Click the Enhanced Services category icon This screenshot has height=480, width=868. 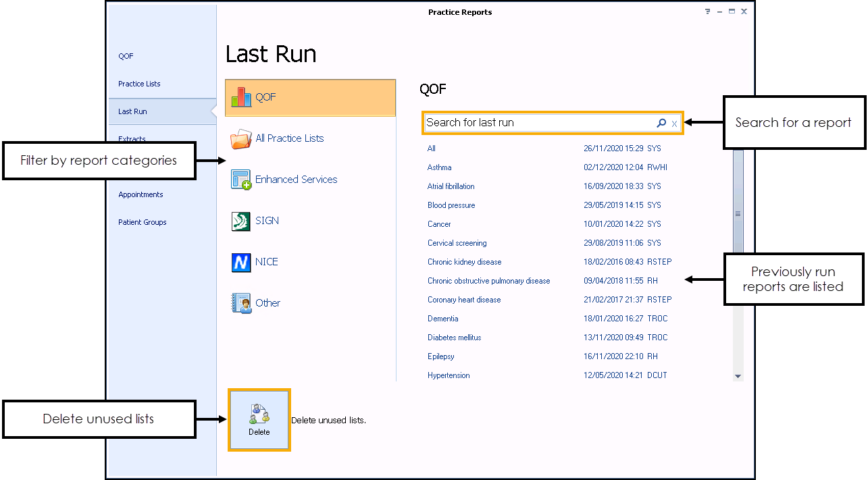point(241,180)
